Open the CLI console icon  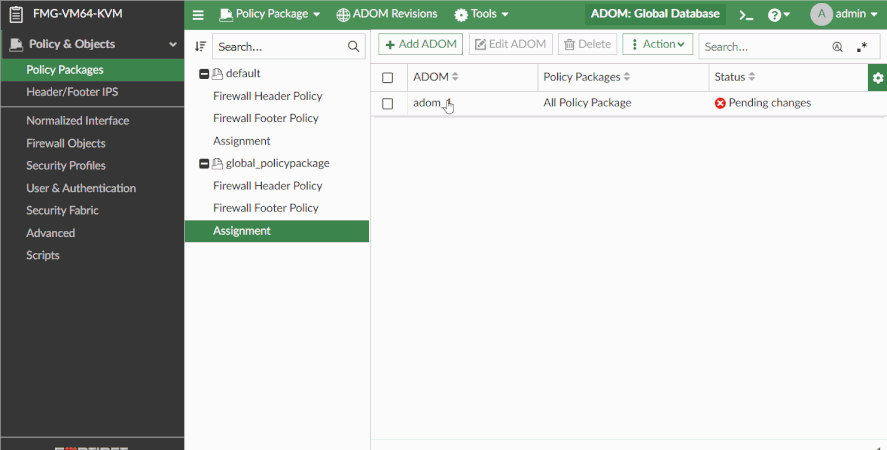tap(746, 15)
